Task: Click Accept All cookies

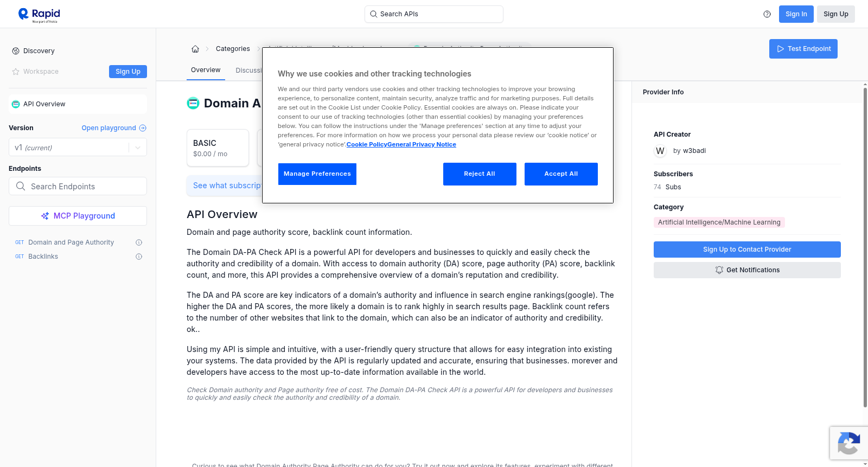Action: (x=561, y=174)
